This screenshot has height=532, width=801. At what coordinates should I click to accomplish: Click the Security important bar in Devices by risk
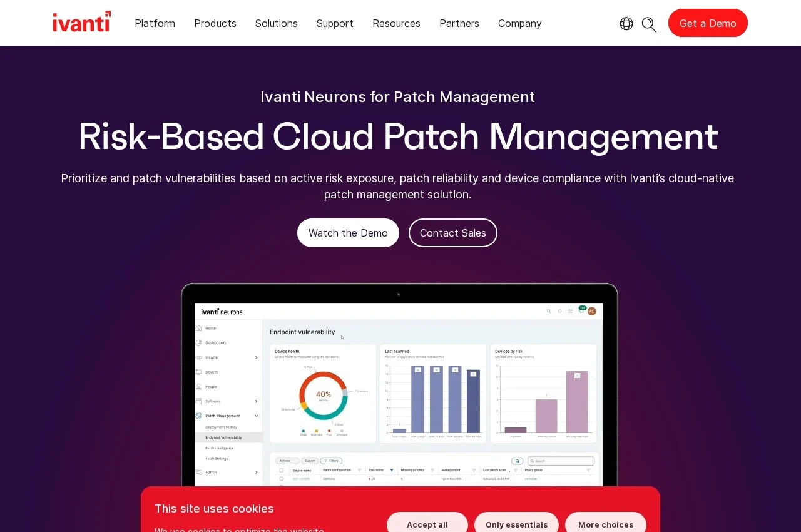click(x=577, y=402)
